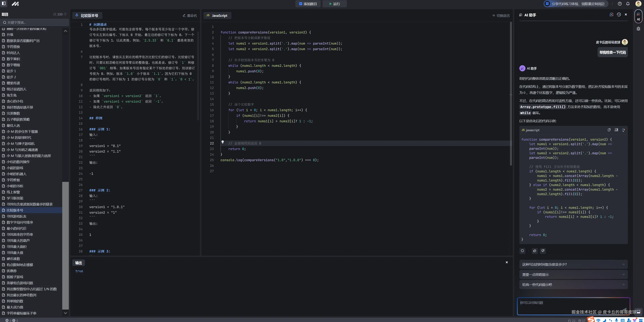
Task: Open the bug debug icon in right rail
Action: [x=638, y=29]
